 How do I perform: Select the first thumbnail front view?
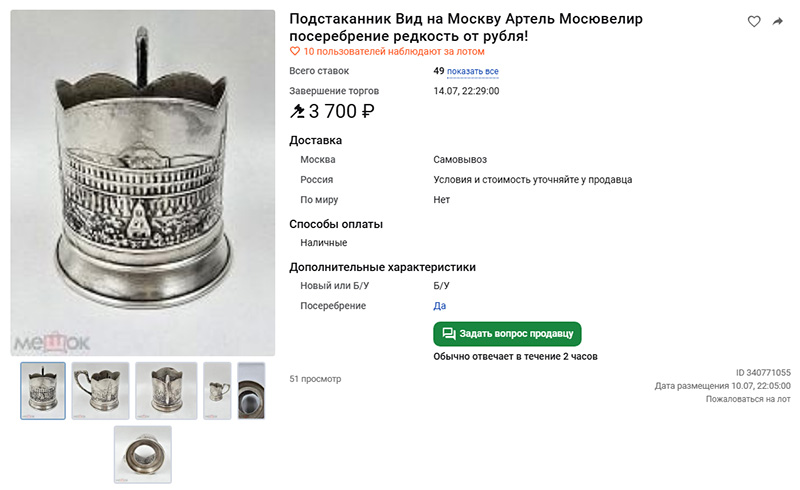click(x=43, y=391)
